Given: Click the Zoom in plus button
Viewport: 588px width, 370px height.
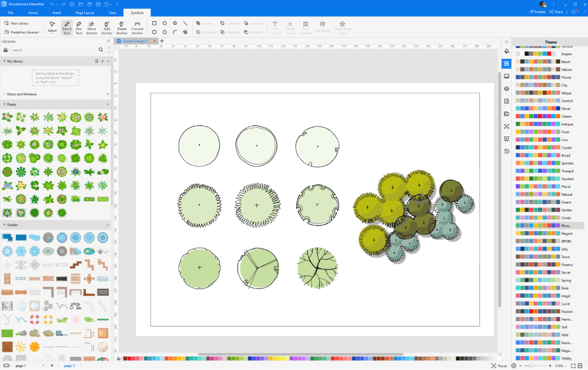Looking at the screenshot, I should click(550, 366).
